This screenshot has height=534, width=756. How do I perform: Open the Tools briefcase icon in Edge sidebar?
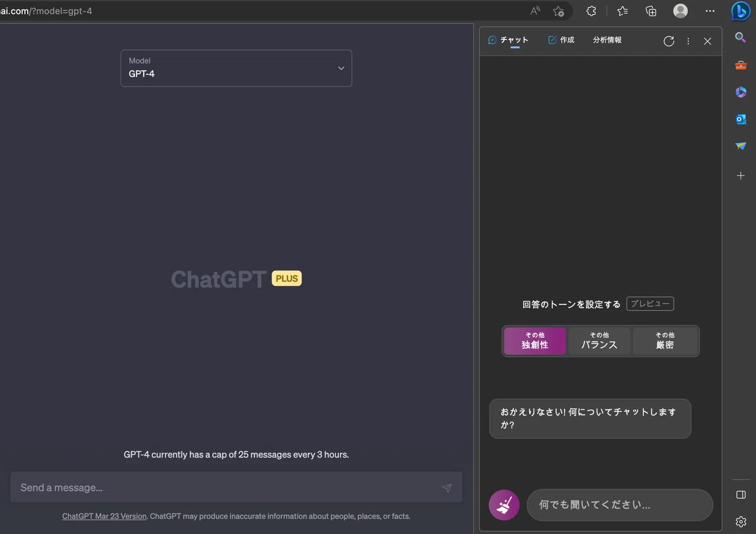tap(741, 65)
